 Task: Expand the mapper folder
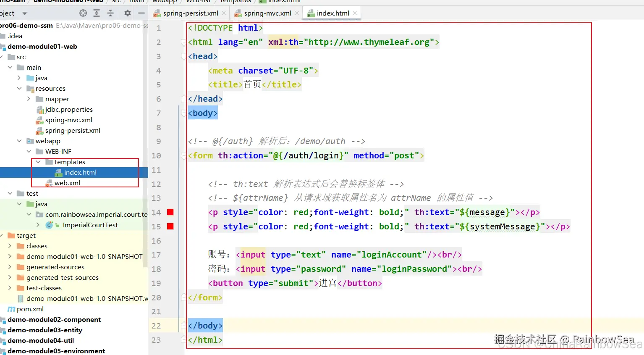point(29,99)
